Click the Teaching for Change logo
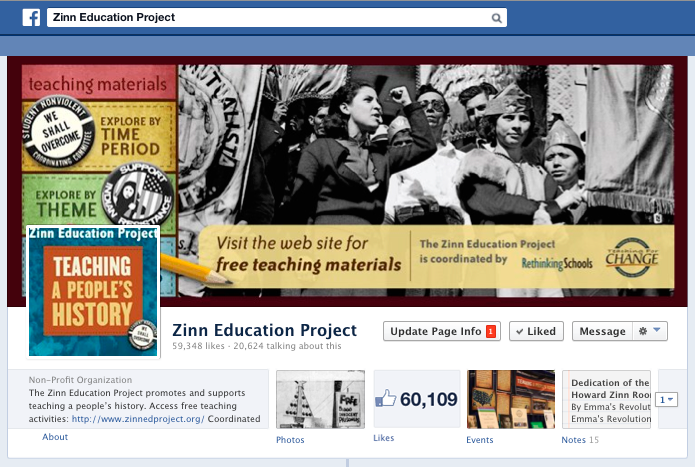 (x=632, y=257)
